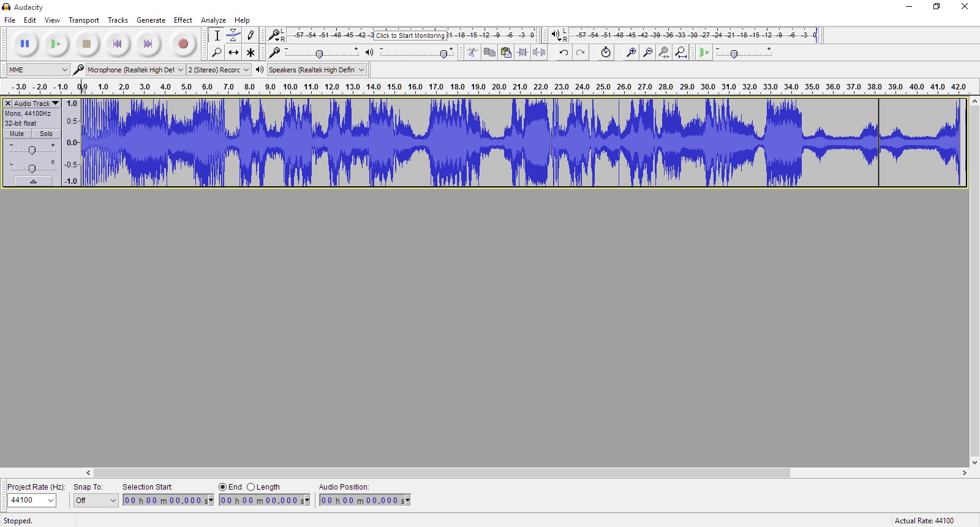Select the End radio button

pos(223,487)
